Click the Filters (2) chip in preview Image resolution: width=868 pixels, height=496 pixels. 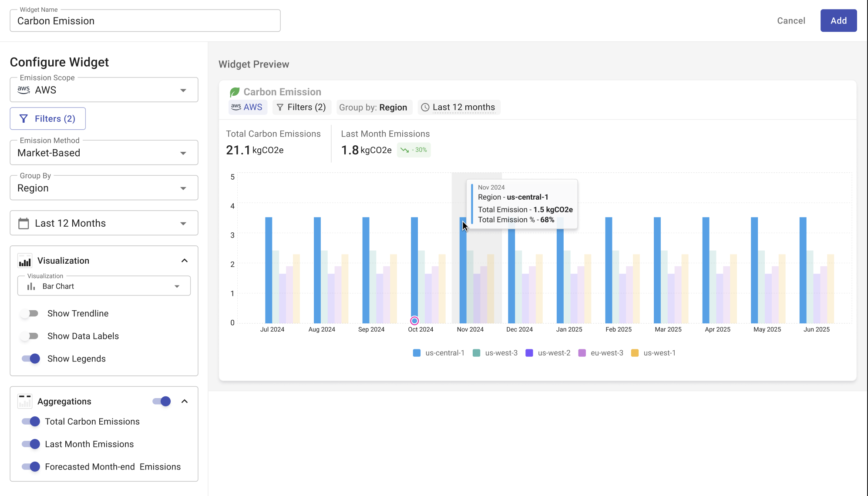[302, 107]
